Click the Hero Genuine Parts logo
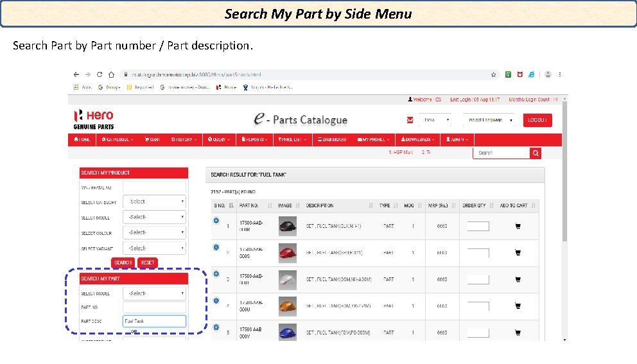Screen dimensions: 637x364 point(94,119)
